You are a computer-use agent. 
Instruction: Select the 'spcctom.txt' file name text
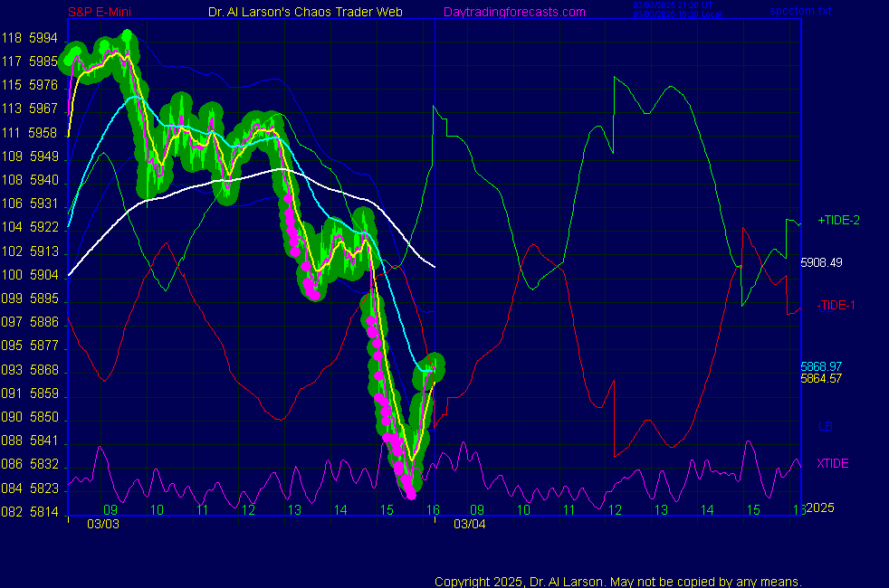coord(800,11)
